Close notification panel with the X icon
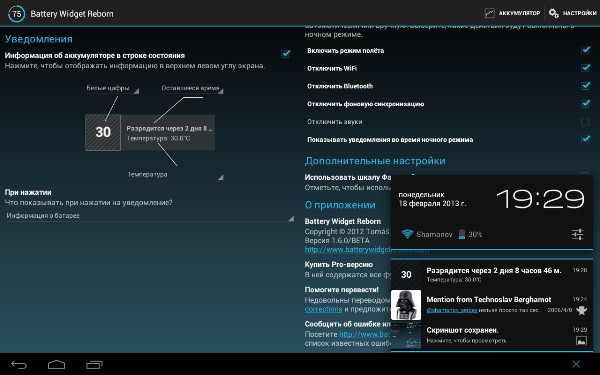 point(576,364)
